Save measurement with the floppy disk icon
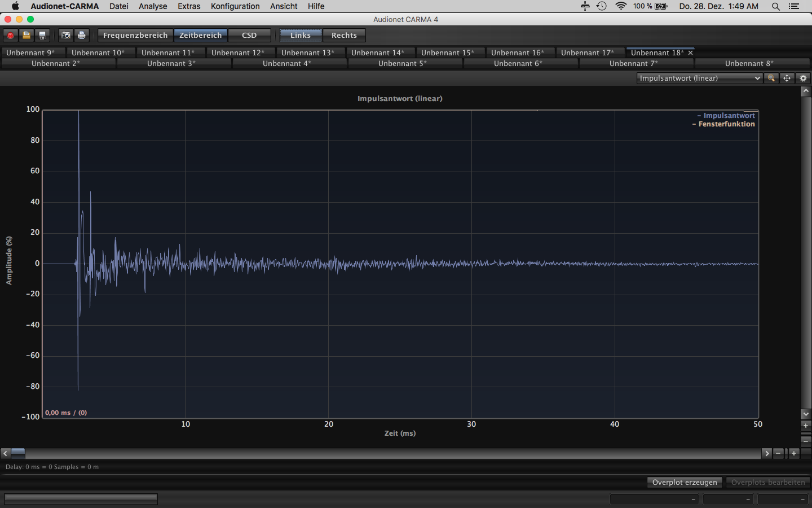The width and height of the screenshot is (812, 508). point(42,35)
